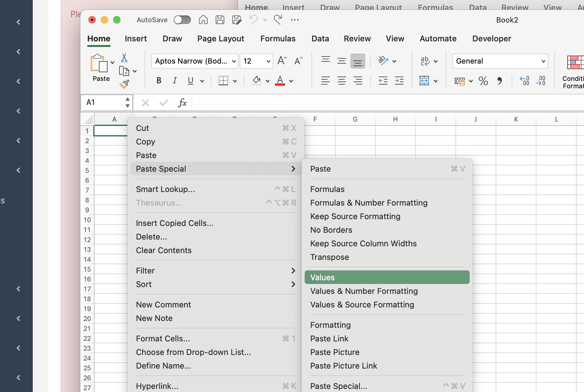Click the Accounting currency format icon

[460, 81]
